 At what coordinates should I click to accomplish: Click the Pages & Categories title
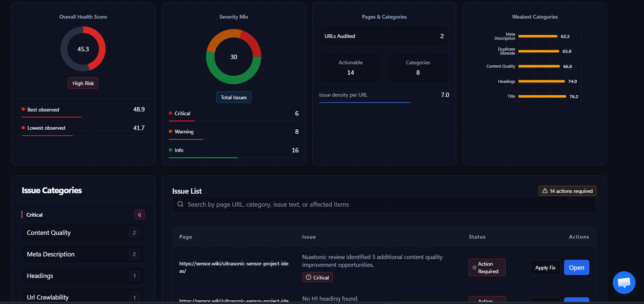pos(384,17)
